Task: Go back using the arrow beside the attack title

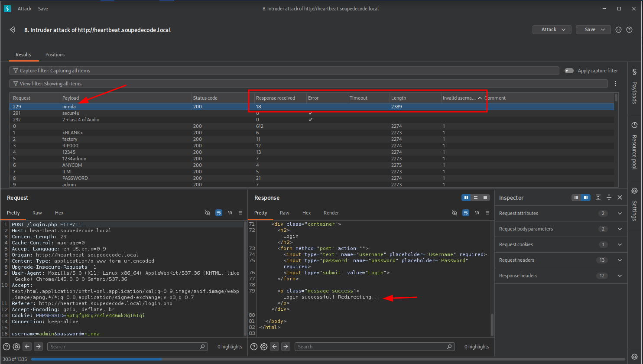Action: coord(13,30)
